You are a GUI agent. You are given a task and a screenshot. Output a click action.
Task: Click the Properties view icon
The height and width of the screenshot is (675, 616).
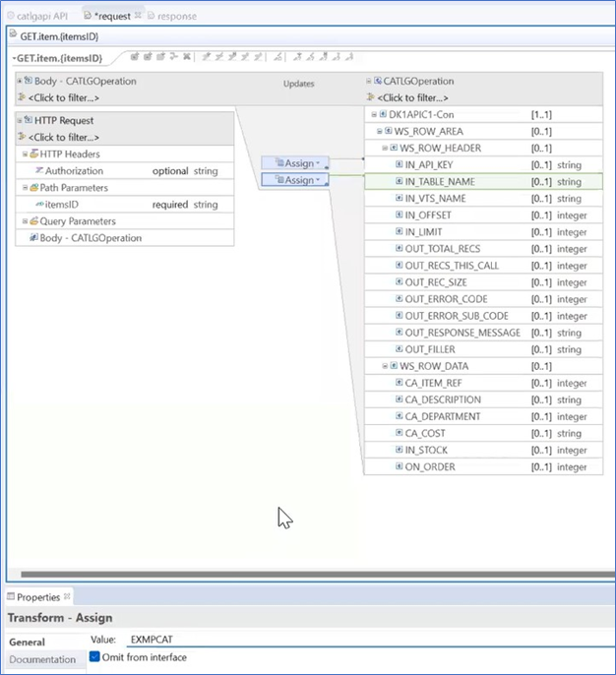point(11,596)
